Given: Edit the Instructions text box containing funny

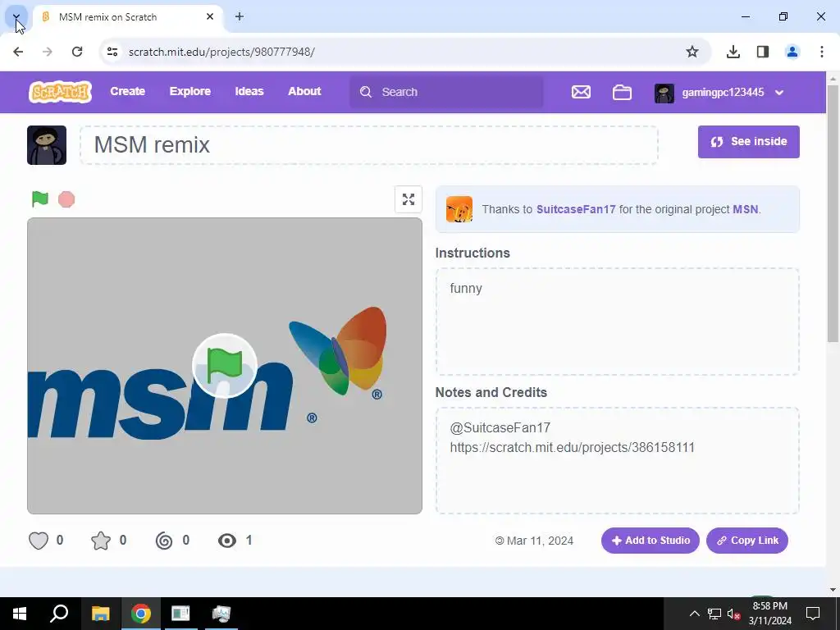Looking at the screenshot, I should click(617, 322).
